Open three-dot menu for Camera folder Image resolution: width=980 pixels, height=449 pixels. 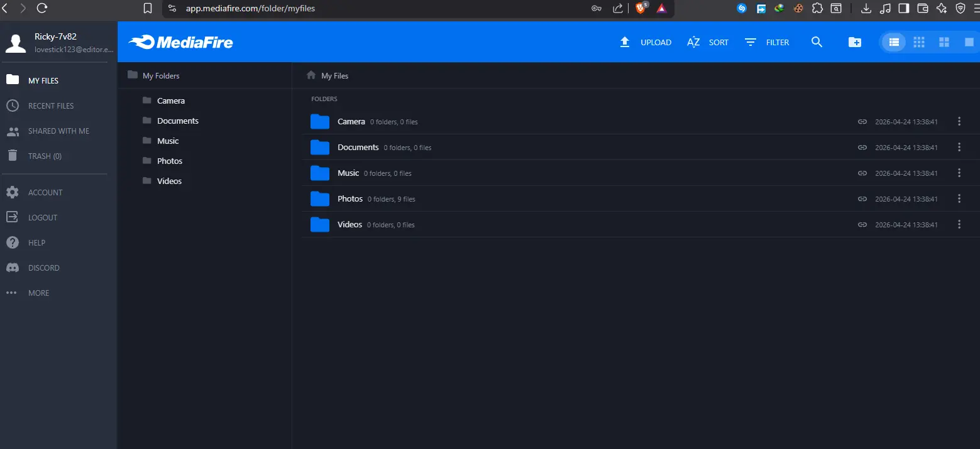[x=959, y=121]
